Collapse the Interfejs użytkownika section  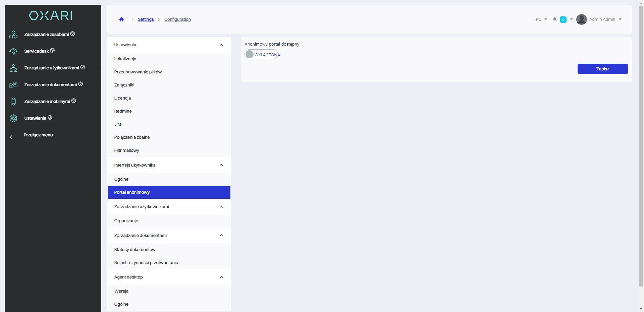coord(221,165)
